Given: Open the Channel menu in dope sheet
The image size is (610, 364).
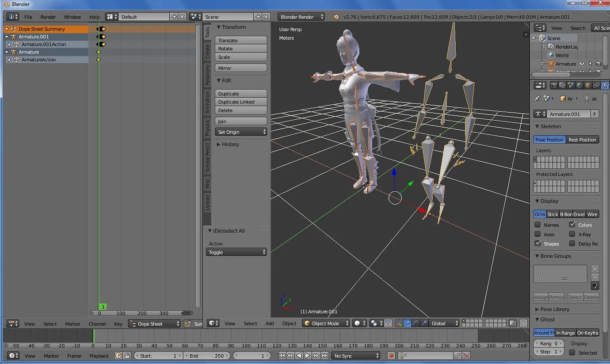Looking at the screenshot, I should (x=97, y=324).
